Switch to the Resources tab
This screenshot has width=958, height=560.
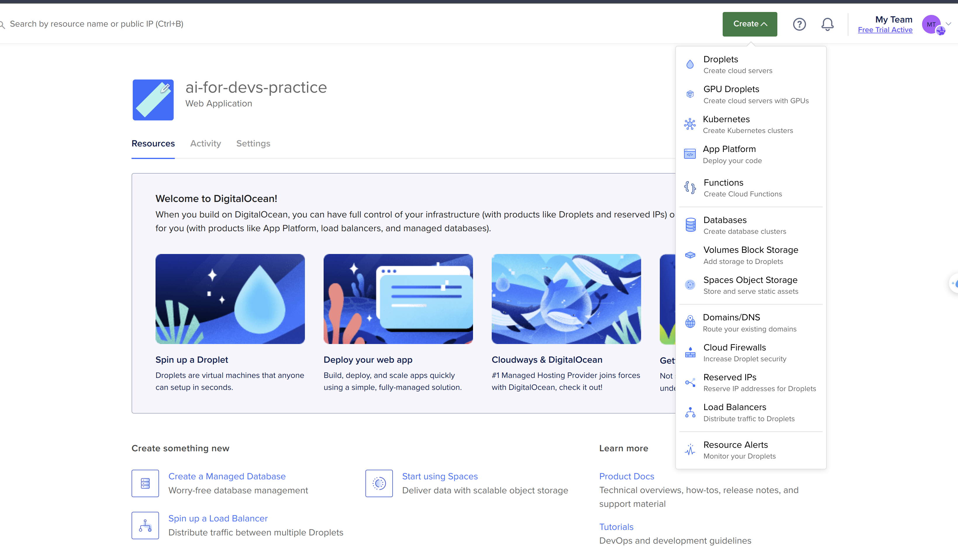153,143
